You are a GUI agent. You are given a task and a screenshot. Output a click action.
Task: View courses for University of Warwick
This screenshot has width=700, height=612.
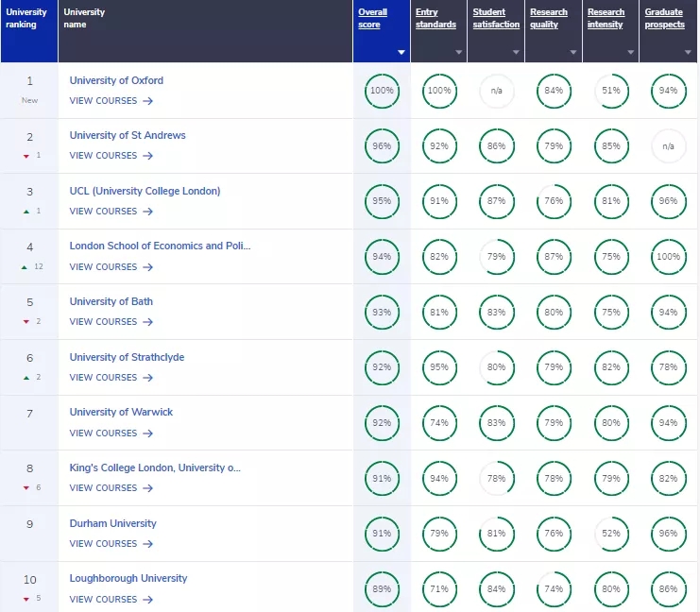point(111,433)
